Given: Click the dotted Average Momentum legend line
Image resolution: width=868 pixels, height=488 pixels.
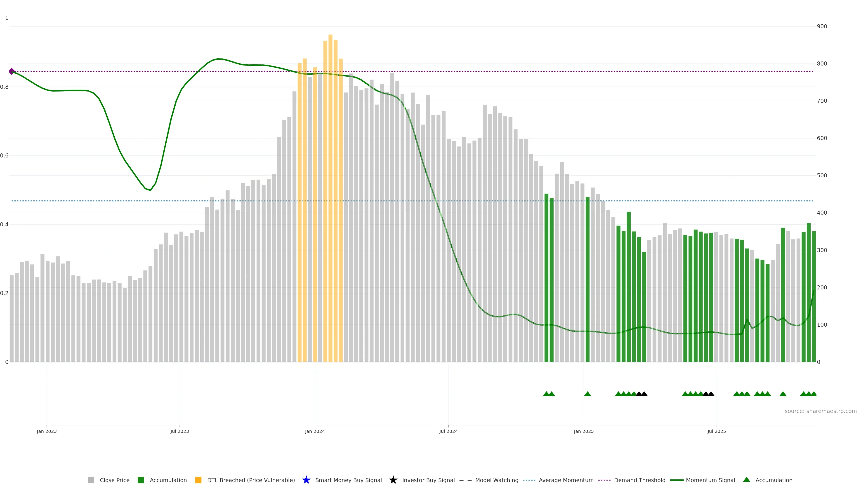Looking at the screenshot, I should 529,480.
